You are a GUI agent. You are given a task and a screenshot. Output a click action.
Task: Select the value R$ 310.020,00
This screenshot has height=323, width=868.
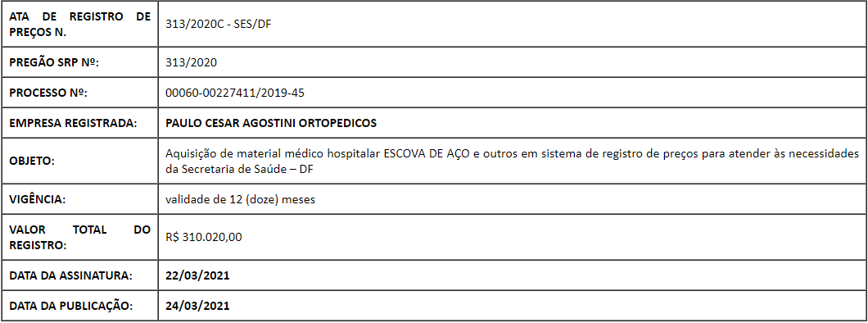click(x=204, y=237)
